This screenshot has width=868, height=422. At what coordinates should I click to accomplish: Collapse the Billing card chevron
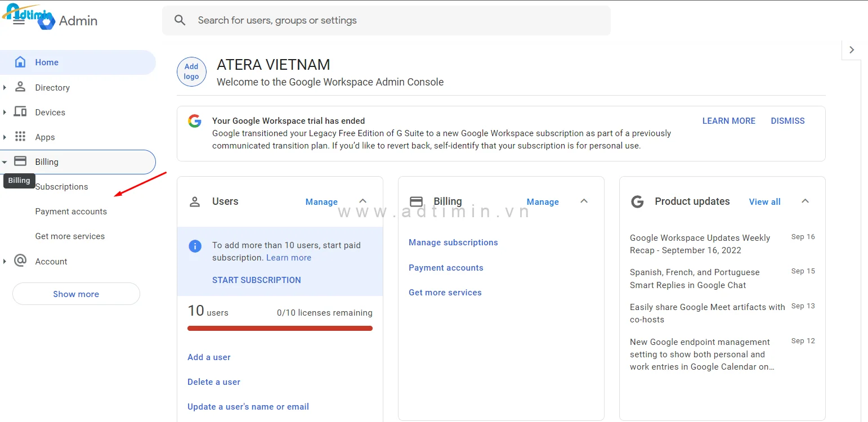click(584, 201)
